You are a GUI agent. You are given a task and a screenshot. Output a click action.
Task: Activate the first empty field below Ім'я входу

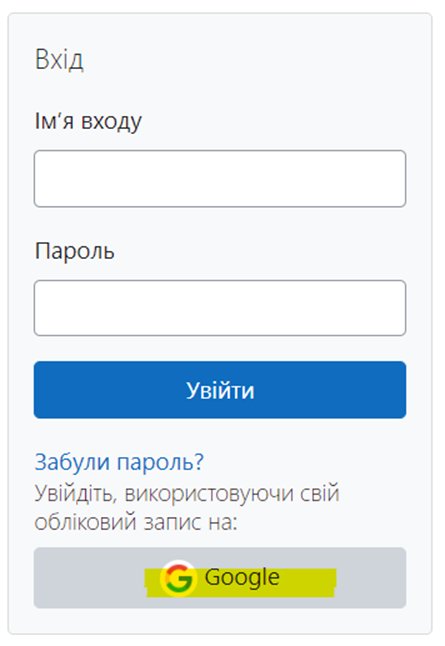[220, 178]
